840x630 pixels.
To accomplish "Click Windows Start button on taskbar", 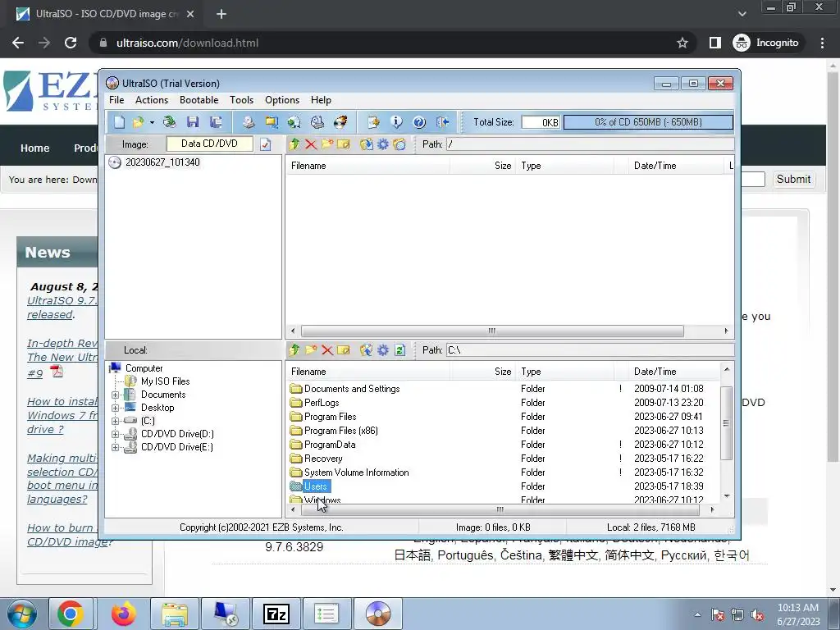I will [22, 614].
